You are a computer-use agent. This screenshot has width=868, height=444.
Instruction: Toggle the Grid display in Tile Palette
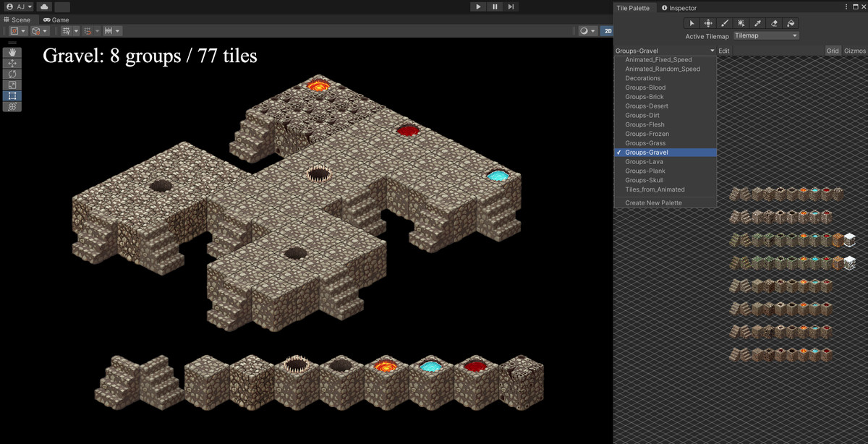[x=833, y=50]
